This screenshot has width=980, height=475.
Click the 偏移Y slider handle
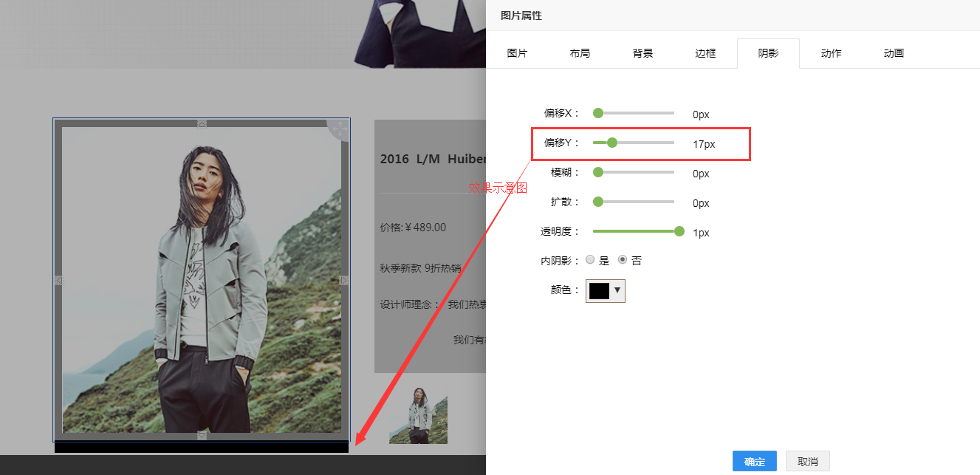point(611,143)
